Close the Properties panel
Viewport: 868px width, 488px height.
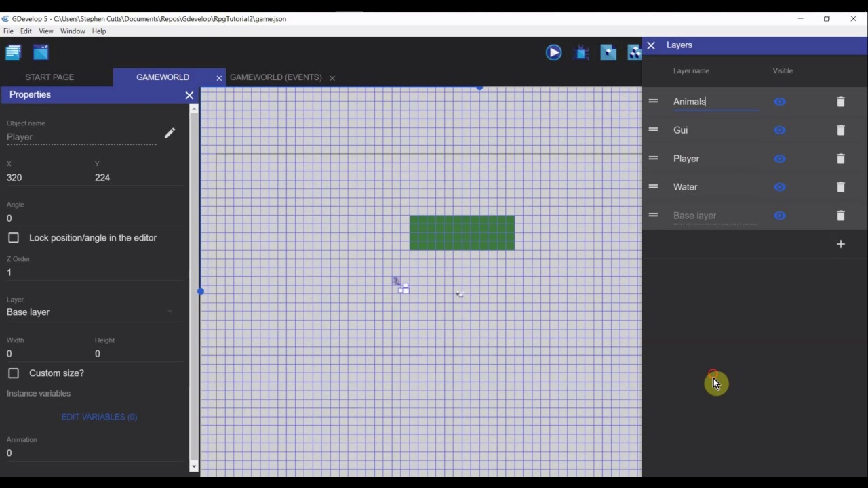[x=189, y=95]
